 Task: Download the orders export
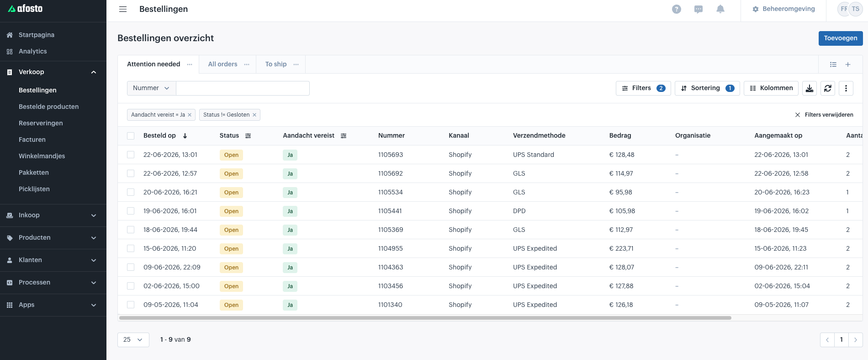coord(810,88)
